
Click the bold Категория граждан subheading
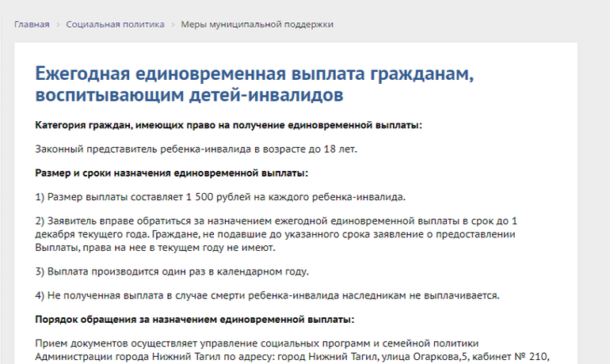(x=229, y=125)
